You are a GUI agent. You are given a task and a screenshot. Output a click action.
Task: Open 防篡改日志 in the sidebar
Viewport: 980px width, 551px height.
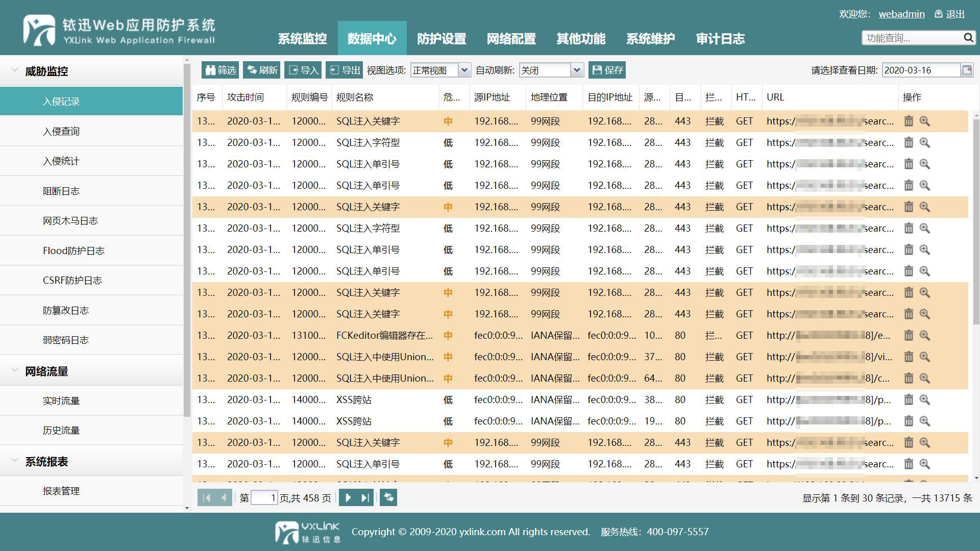pos(91,310)
